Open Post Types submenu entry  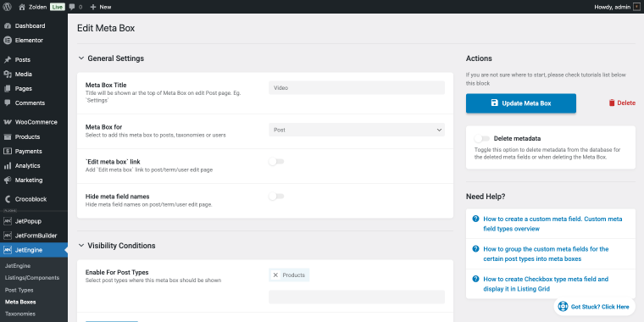click(19, 290)
